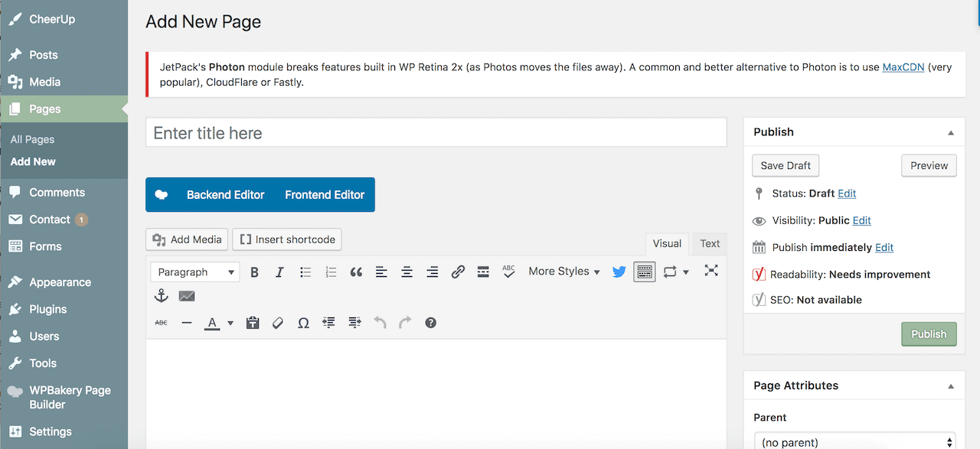Select the Italic formatting icon

click(279, 272)
